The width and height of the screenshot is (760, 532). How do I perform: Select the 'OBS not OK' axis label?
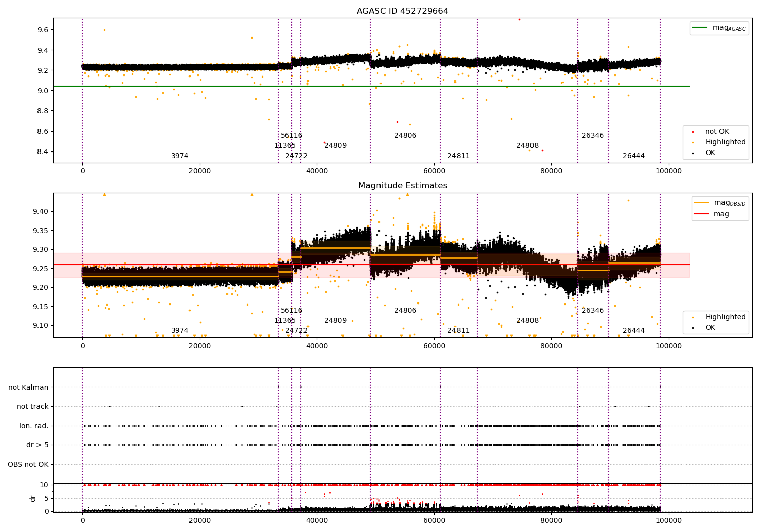[28, 465]
